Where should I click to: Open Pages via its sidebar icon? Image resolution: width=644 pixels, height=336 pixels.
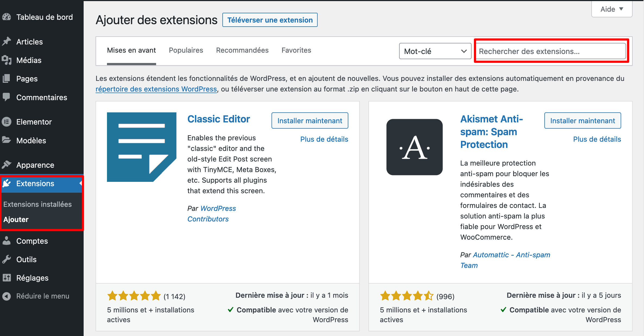pos(7,78)
